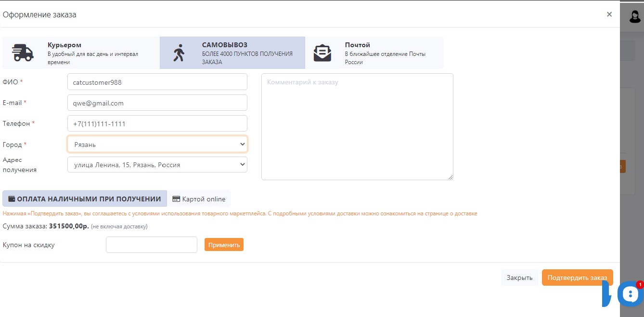644x317 pixels.
Task: Click the Подтвердить заказ button
Action: coord(577,277)
